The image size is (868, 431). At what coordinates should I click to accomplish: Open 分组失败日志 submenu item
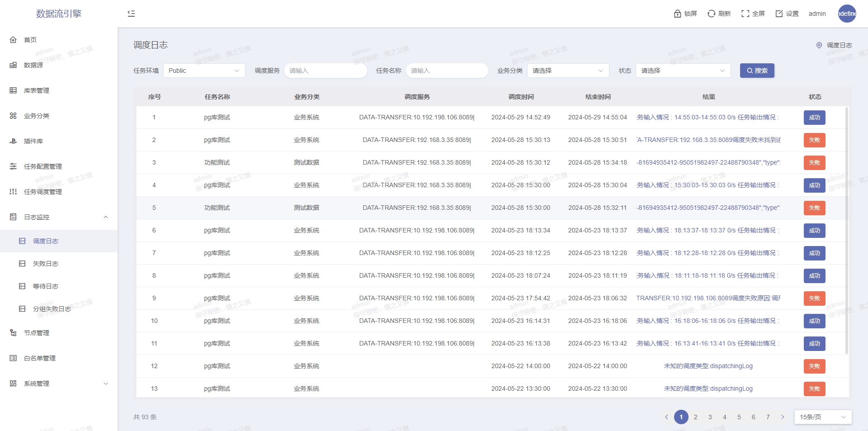point(59,309)
